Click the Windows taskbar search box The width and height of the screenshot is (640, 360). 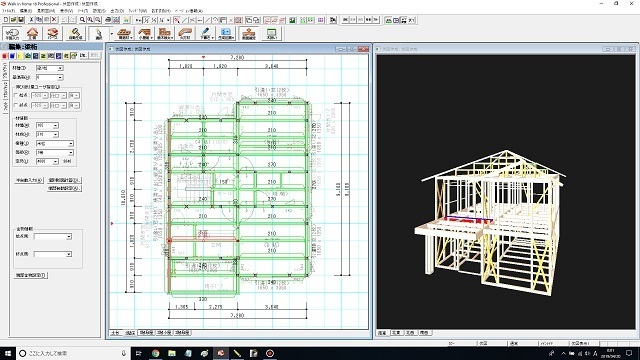coord(73,353)
